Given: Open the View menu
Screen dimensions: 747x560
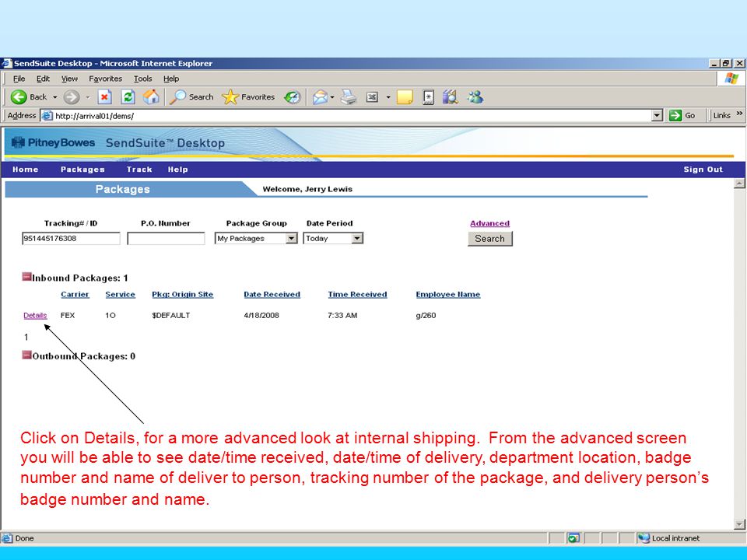Looking at the screenshot, I should 69,79.
